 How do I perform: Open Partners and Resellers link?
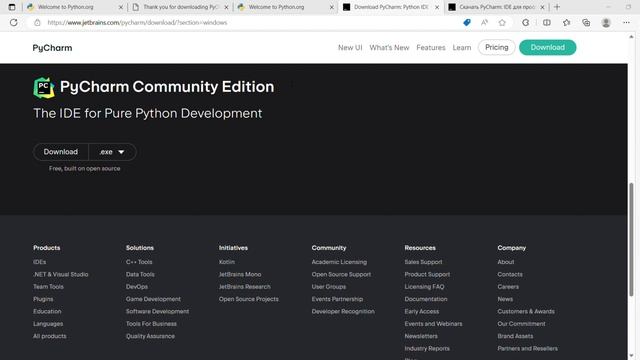[527, 348]
